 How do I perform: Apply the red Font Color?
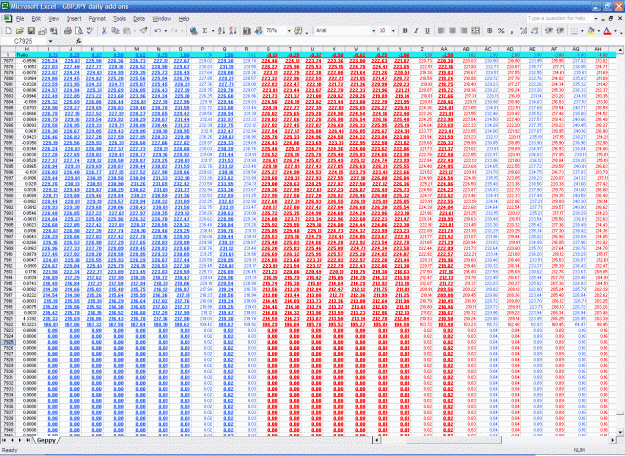[607, 31]
